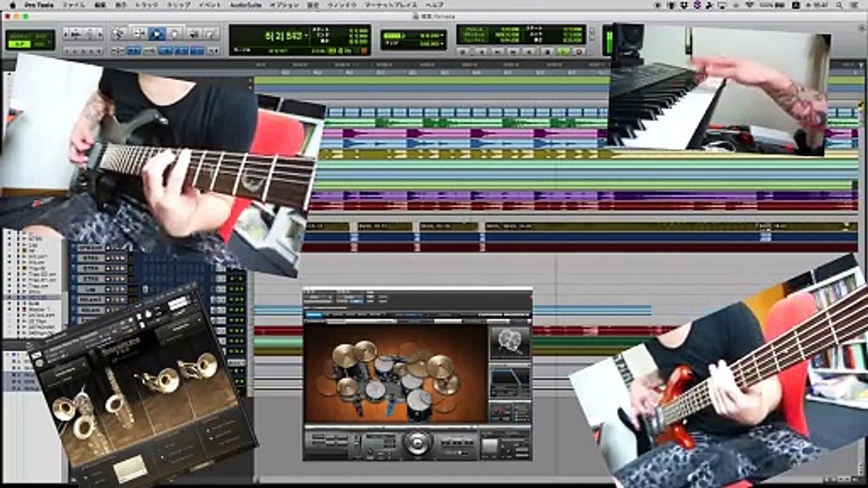Open the オプション menu
This screenshot has width=868, height=488.
click(283, 5)
